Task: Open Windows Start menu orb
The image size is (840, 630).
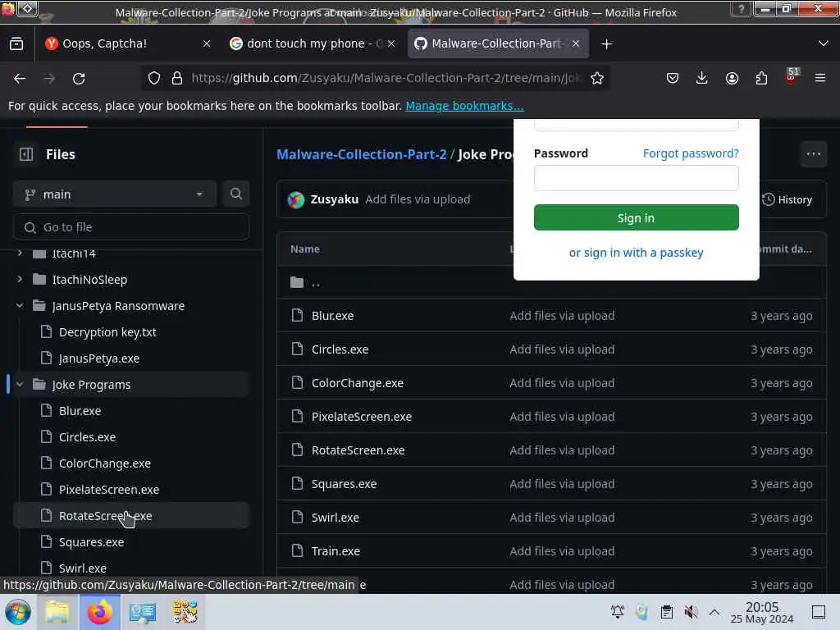Action: pos(18,612)
